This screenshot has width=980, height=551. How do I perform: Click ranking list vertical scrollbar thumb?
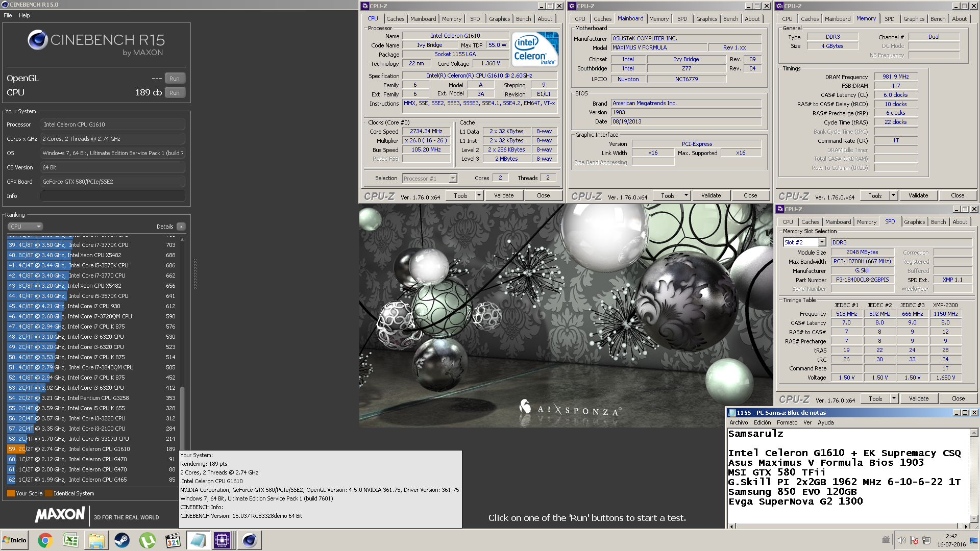pos(182,418)
